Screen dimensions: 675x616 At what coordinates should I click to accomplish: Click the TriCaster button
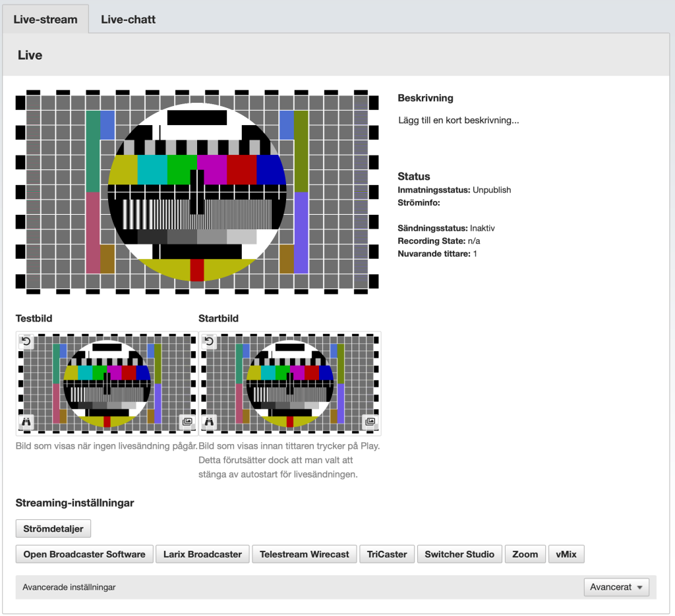(387, 554)
